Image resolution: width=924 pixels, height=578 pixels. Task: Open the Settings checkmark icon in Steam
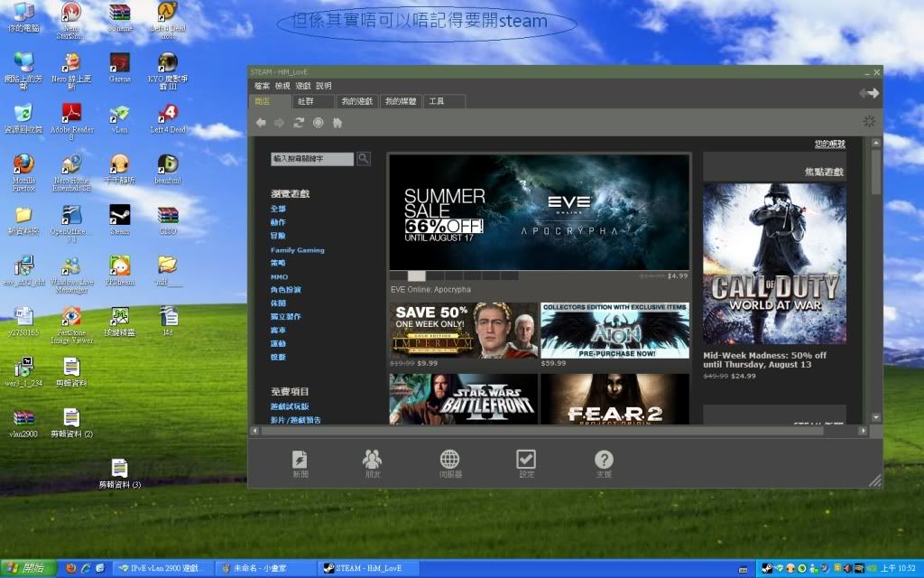[x=526, y=463]
